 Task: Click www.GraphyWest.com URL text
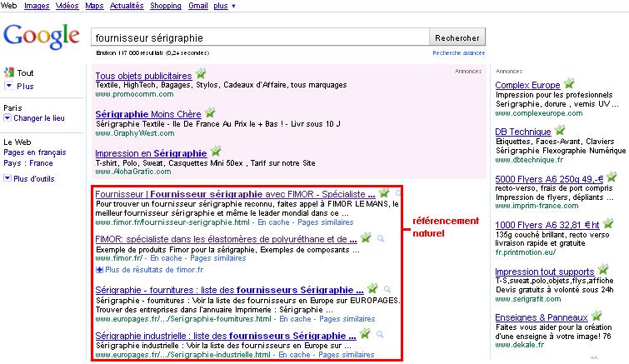pos(135,133)
